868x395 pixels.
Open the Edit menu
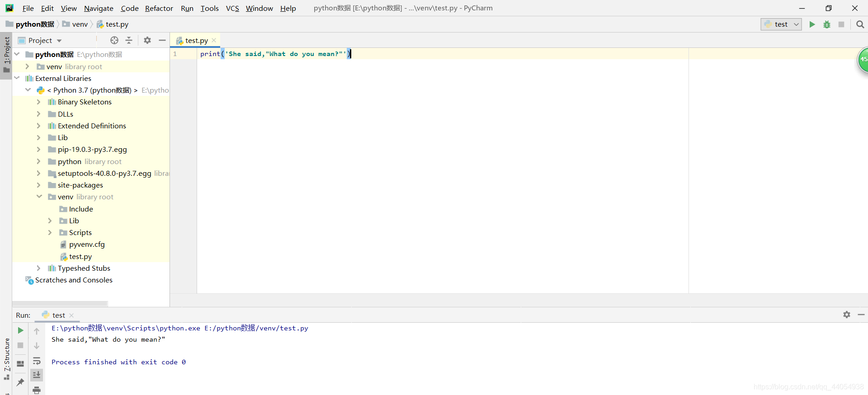click(x=47, y=8)
